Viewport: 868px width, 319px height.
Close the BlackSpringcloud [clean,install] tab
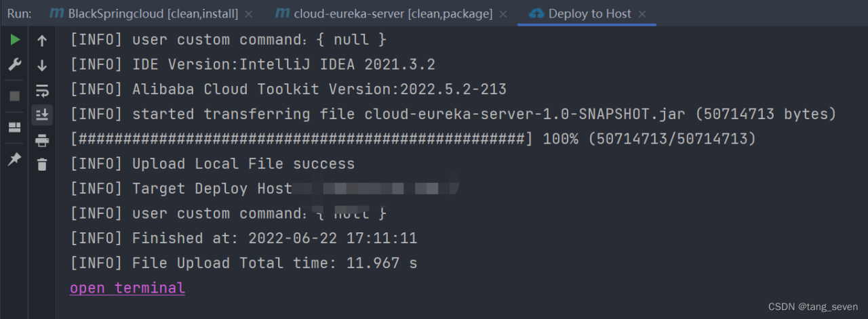[249, 14]
